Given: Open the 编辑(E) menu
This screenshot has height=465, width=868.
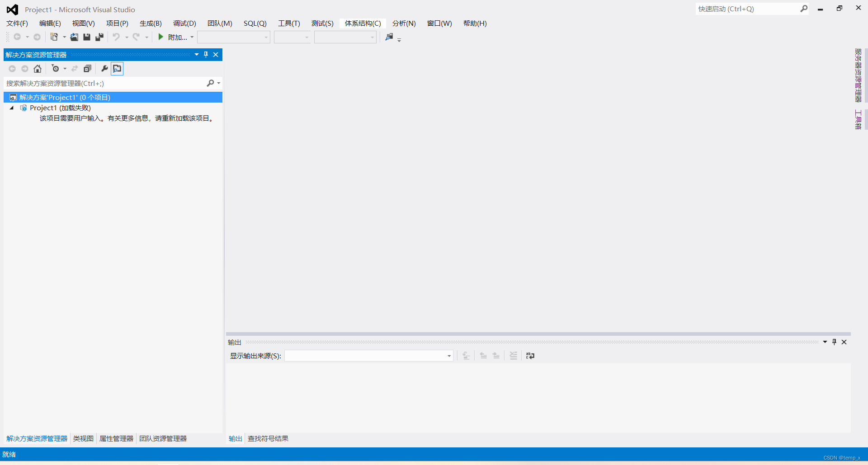Looking at the screenshot, I should (x=50, y=23).
